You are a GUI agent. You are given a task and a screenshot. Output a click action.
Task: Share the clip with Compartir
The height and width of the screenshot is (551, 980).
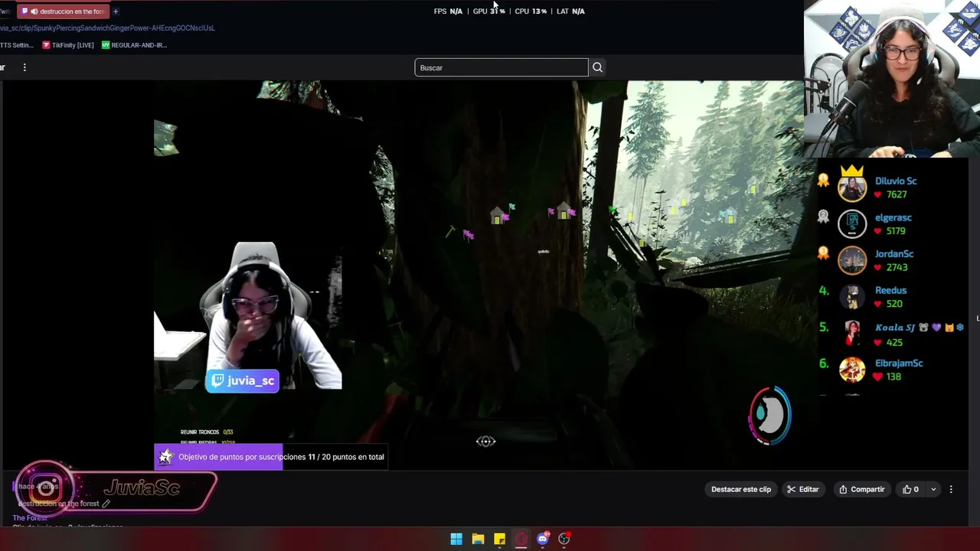click(x=861, y=489)
